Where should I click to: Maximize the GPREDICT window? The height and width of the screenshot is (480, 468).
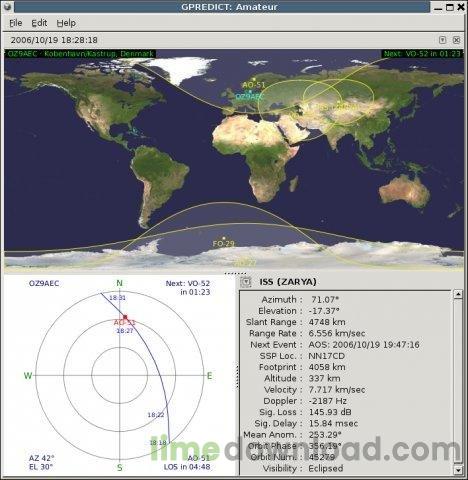pyautogui.click(x=450, y=7)
